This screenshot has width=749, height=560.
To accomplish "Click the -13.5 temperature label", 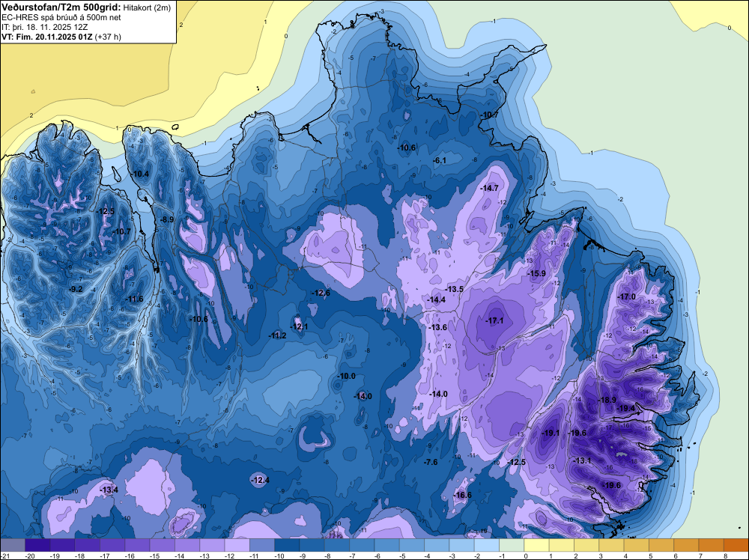I will click(x=455, y=289).
